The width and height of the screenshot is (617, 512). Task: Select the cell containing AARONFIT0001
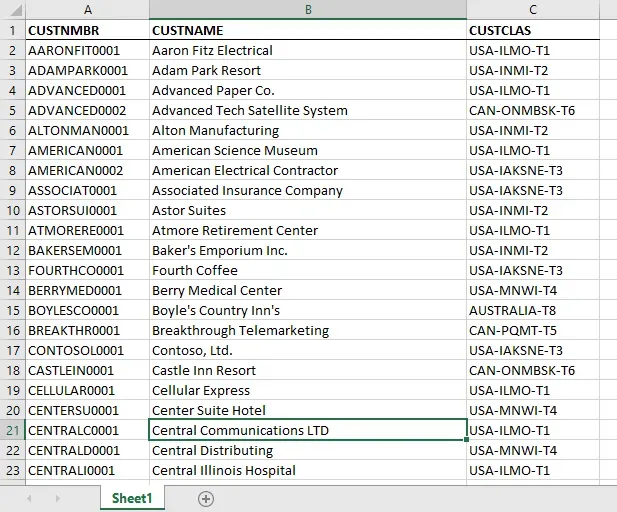[x=87, y=50]
